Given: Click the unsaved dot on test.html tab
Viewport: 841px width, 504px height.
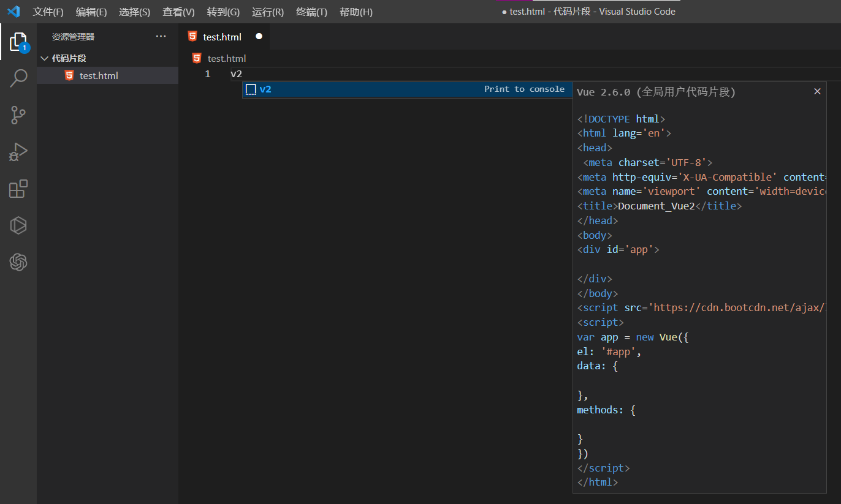Looking at the screenshot, I should point(259,36).
